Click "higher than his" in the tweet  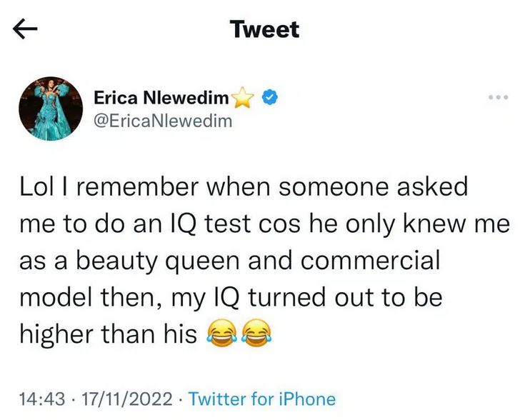106,333
